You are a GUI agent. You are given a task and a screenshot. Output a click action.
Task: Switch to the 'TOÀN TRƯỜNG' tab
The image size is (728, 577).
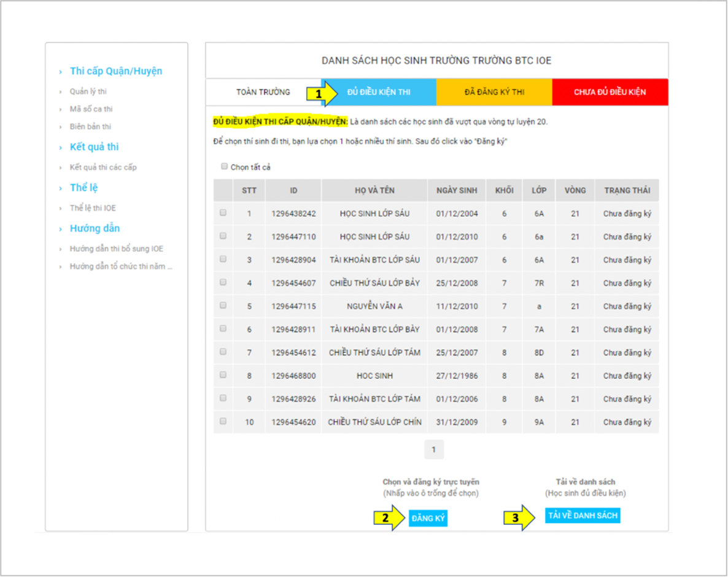pos(263,92)
